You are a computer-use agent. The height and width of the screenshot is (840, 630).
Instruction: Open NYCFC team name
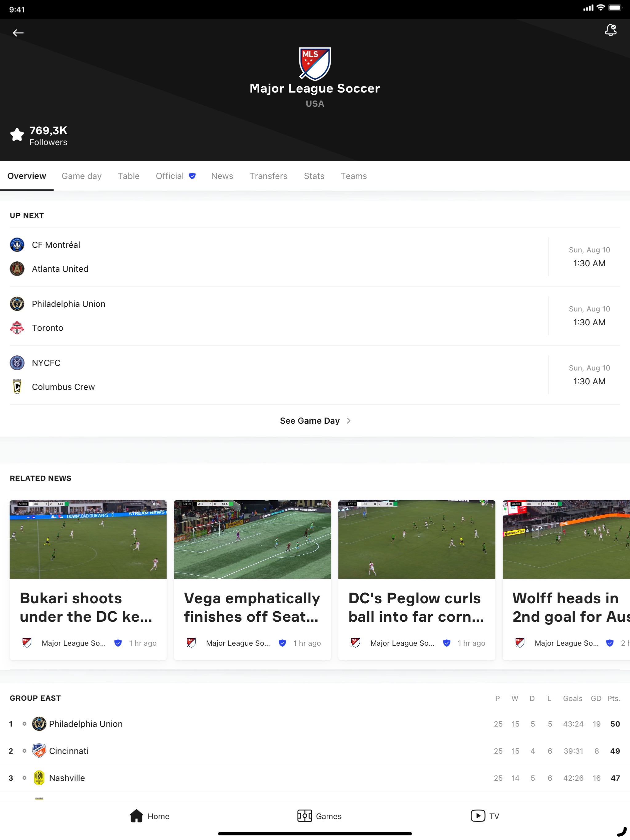pyautogui.click(x=46, y=363)
